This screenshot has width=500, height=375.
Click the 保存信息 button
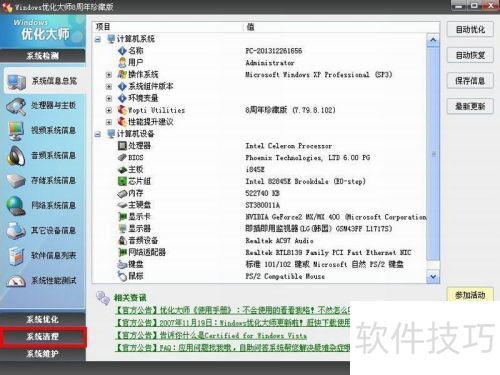point(470,81)
